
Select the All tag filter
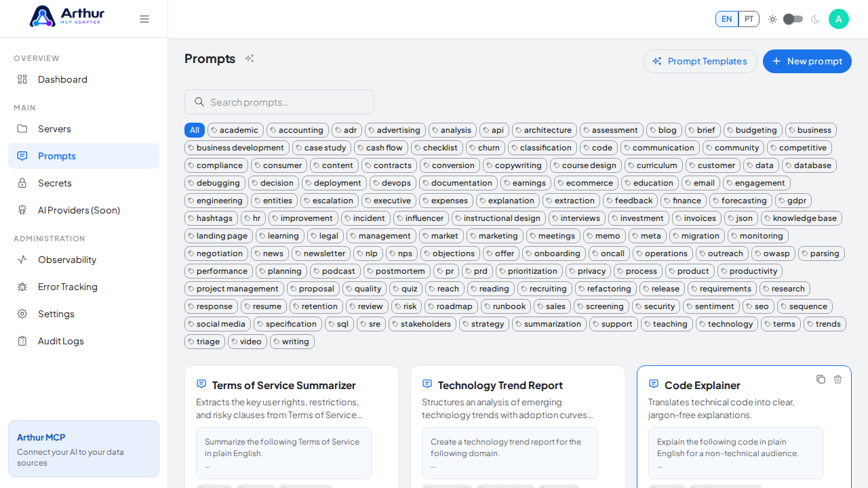[195, 130]
